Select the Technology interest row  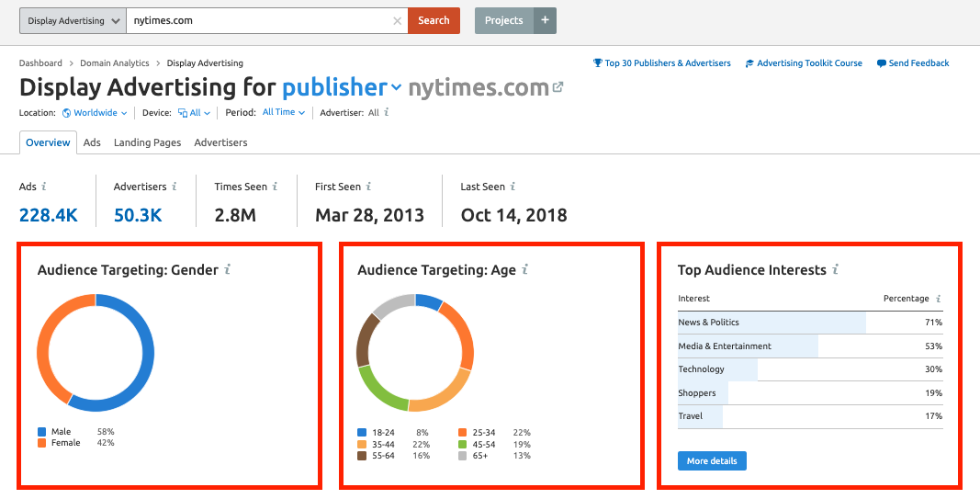click(810, 369)
